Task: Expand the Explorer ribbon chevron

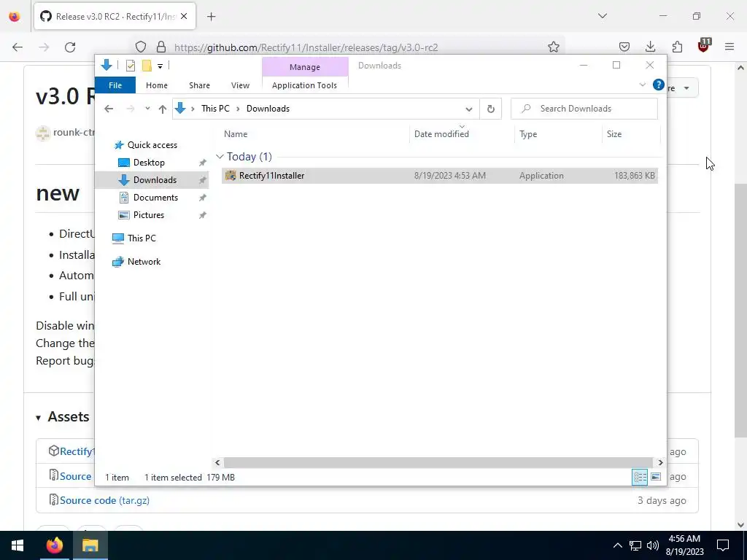Action: pyautogui.click(x=642, y=85)
